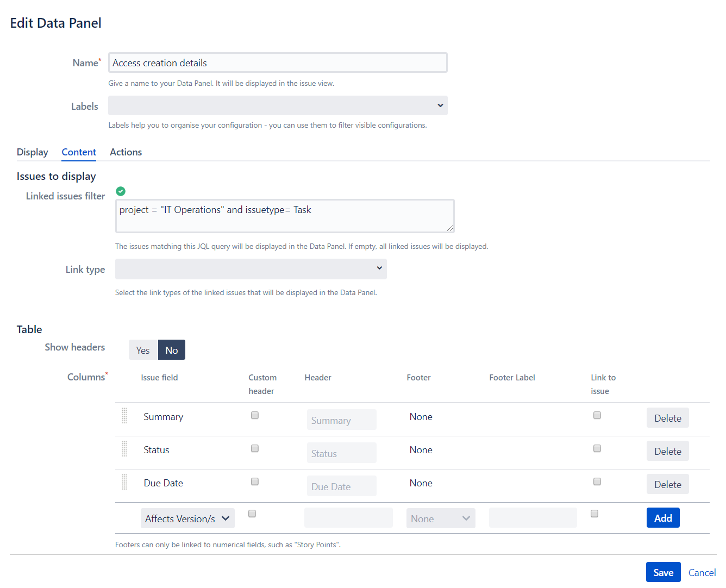
Task: Cancel editing the data panel
Action: (x=702, y=573)
